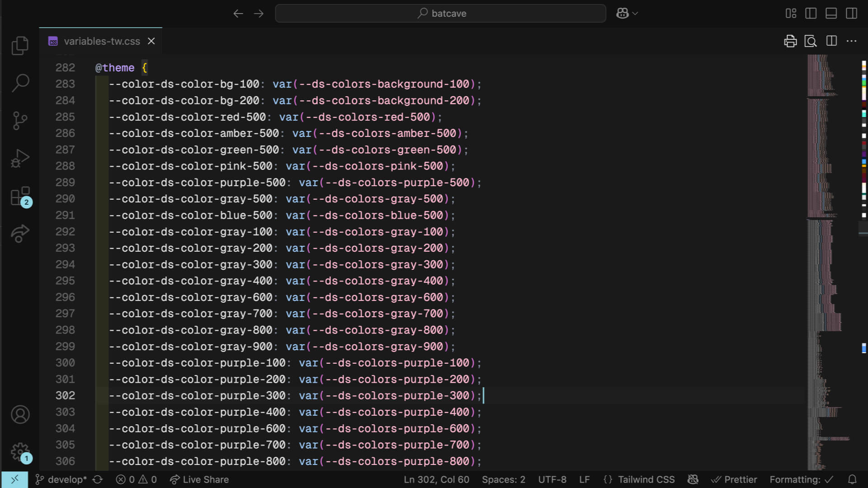This screenshot has height=488, width=868.
Task: Click the Copilot status bar icon
Action: [693, 479]
